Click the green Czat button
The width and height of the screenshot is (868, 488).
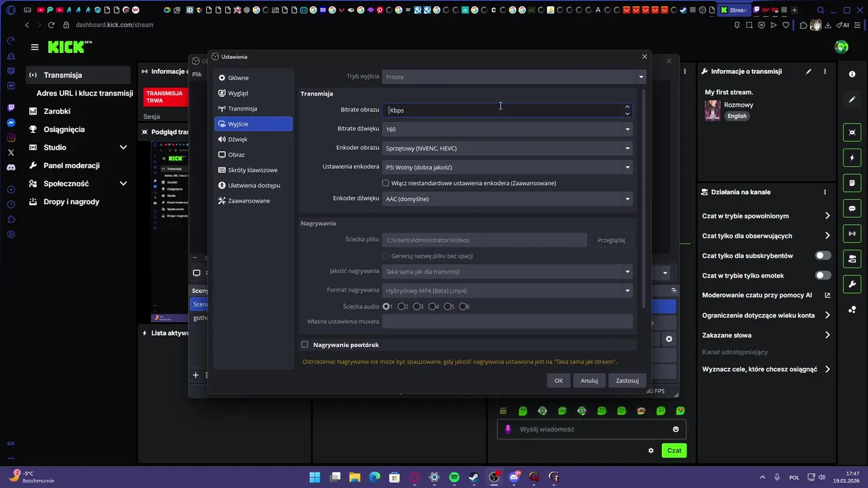coord(674,450)
